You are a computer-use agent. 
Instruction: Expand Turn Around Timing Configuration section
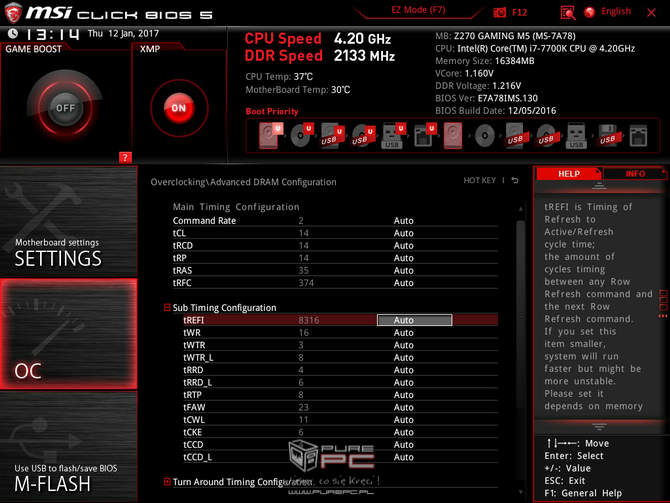167,482
